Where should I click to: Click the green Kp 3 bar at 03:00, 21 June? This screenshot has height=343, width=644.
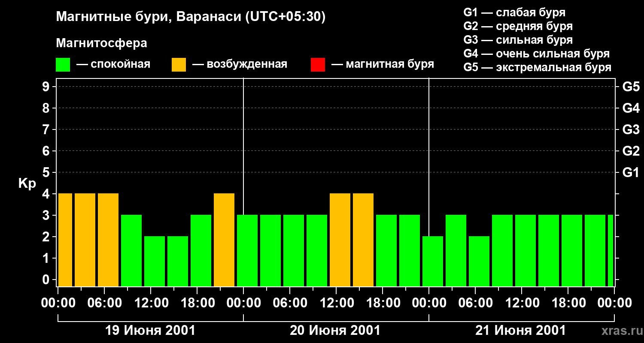(x=456, y=251)
